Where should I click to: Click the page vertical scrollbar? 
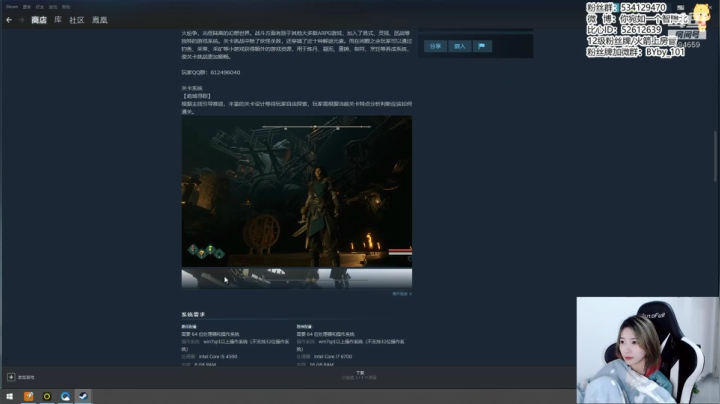pos(715,156)
